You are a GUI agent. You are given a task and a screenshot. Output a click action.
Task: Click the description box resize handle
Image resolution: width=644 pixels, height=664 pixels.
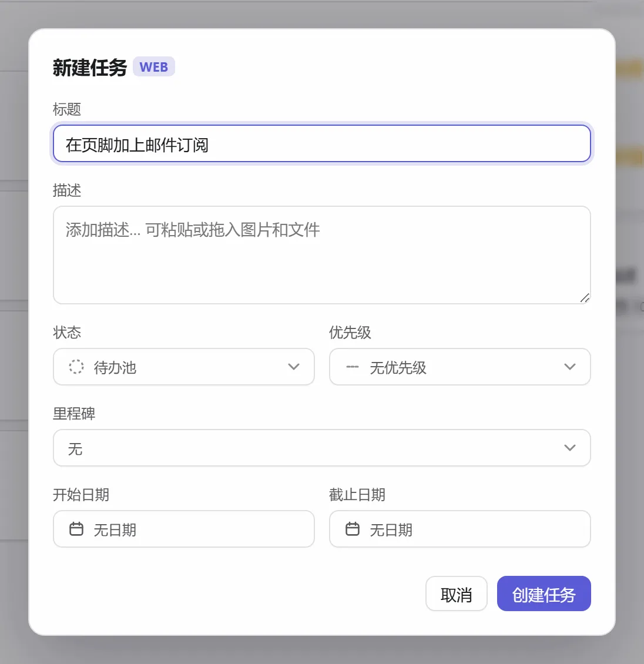point(585,298)
